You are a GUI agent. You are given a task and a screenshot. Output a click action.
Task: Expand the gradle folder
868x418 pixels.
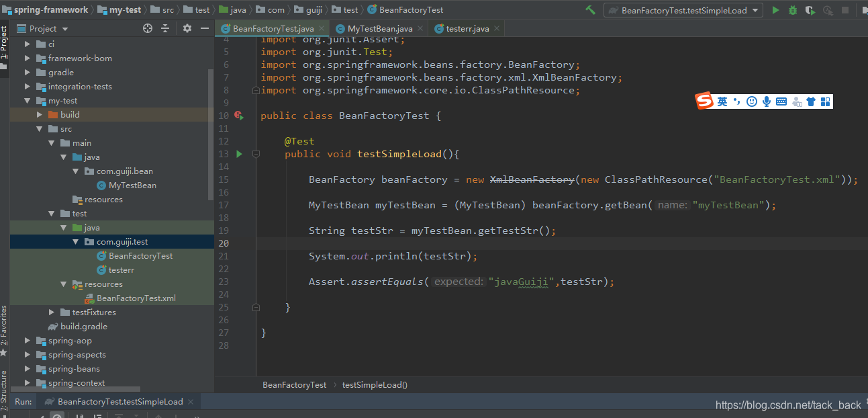pyautogui.click(x=28, y=73)
